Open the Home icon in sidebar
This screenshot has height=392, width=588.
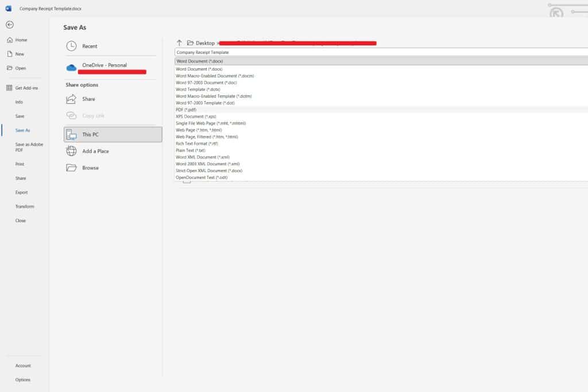(x=10, y=40)
